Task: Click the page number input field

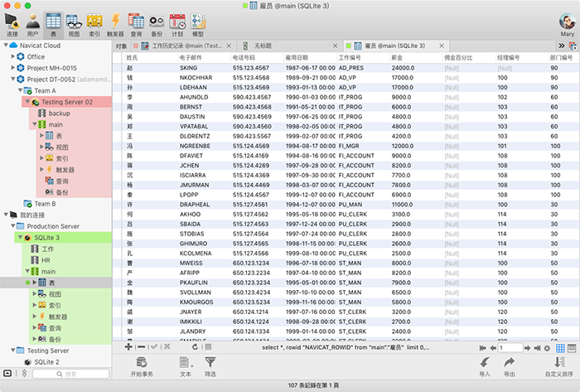Action: (x=510, y=348)
